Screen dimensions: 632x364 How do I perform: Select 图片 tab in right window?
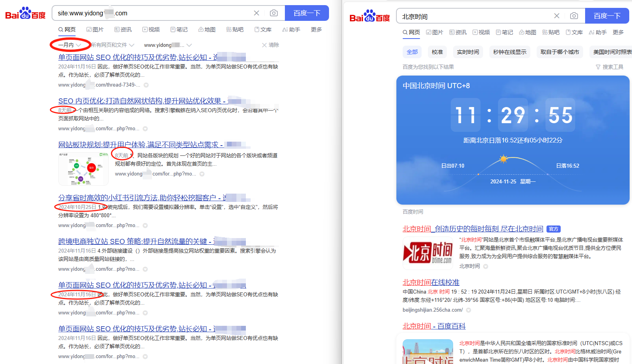point(435,32)
